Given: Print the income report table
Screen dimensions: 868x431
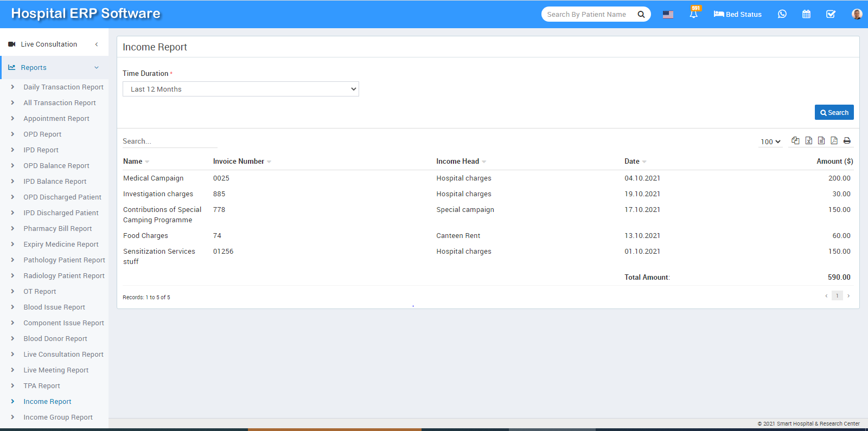Looking at the screenshot, I should (847, 140).
